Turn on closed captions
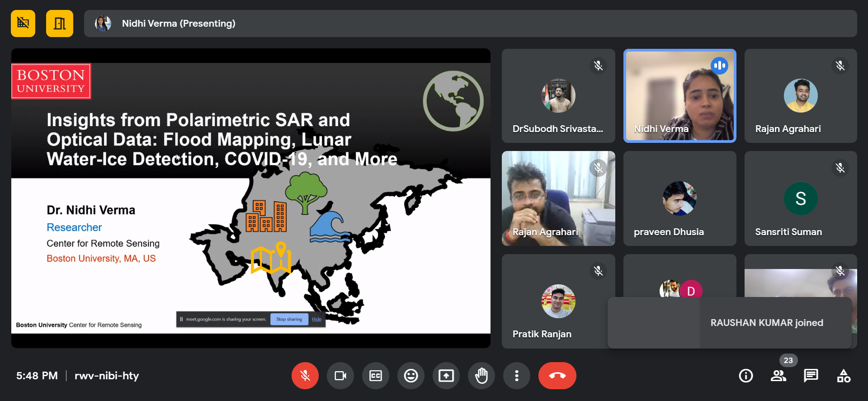Viewport: 868px width, 401px height. click(x=376, y=376)
